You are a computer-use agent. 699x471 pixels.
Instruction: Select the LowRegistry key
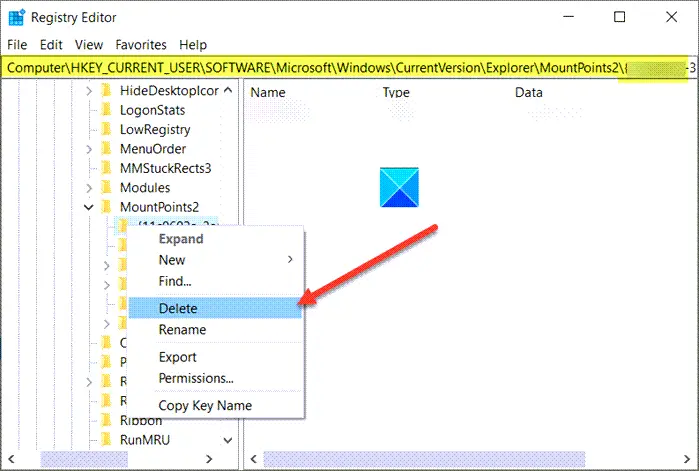155,130
